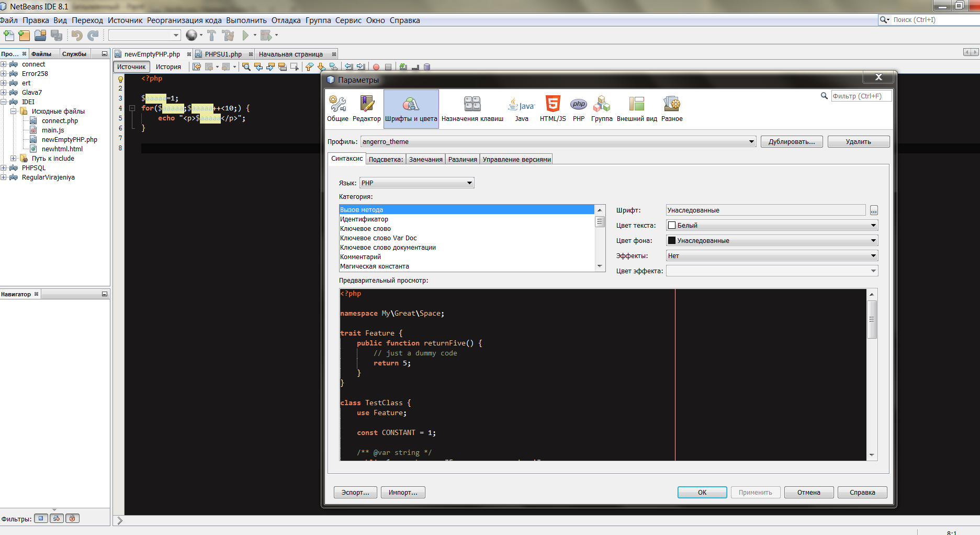
Task: Click the Фильтр search field in Параметры
Action: (861, 96)
